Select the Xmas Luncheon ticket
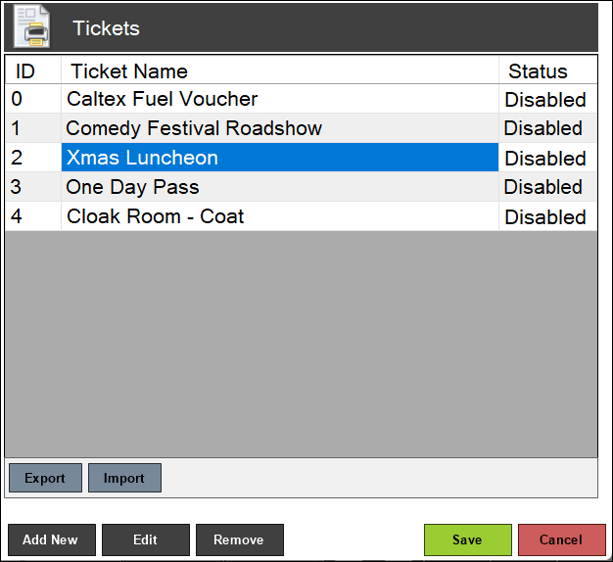The image size is (613, 562). click(x=280, y=158)
